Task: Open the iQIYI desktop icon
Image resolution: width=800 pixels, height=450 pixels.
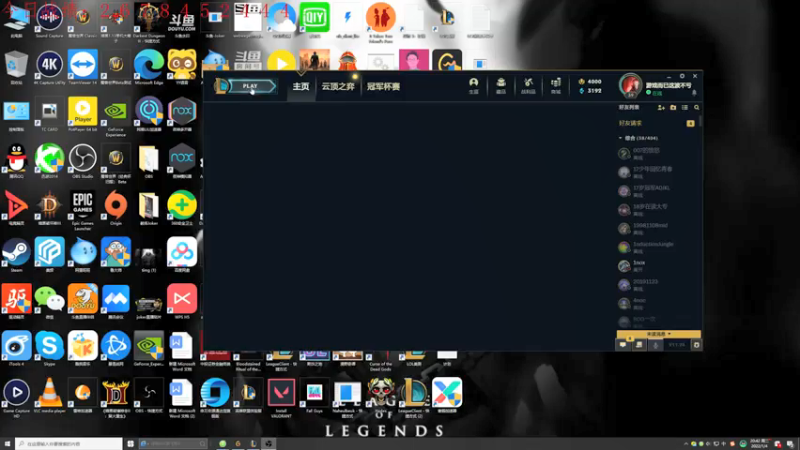Action: [x=314, y=20]
